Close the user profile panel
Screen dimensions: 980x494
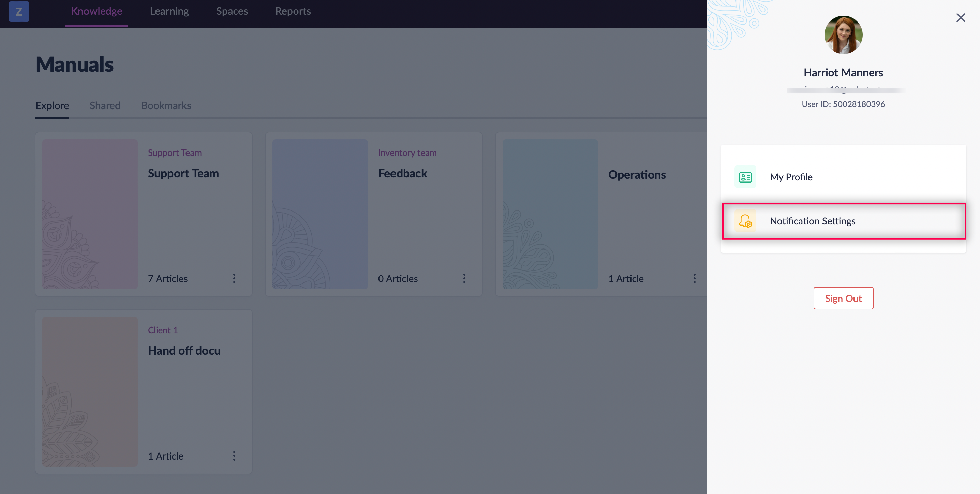pyautogui.click(x=960, y=18)
